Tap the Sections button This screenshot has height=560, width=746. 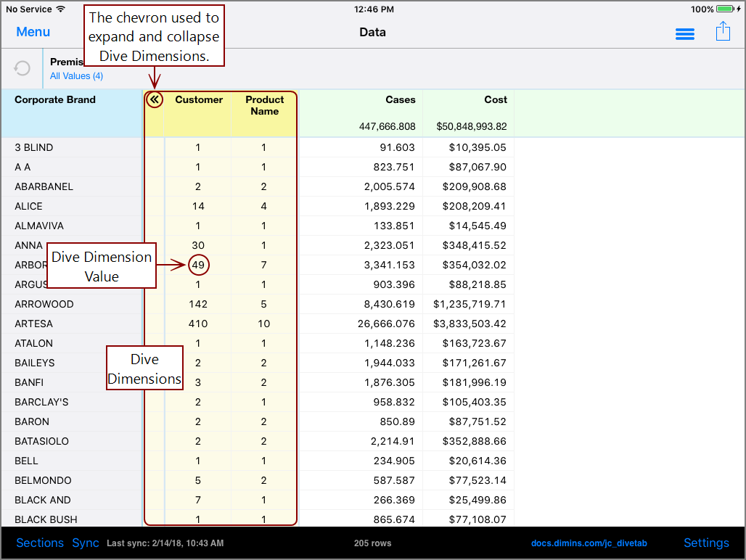(x=40, y=543)
